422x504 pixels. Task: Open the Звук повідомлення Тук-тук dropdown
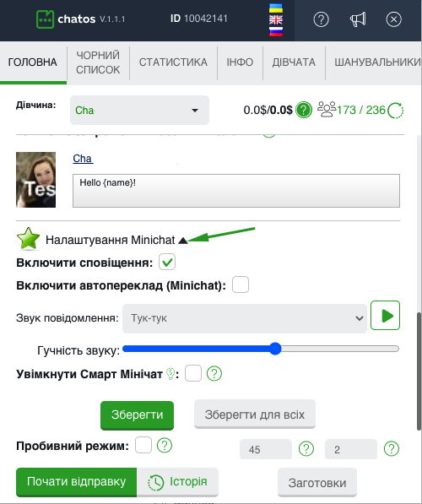point(245,318)
